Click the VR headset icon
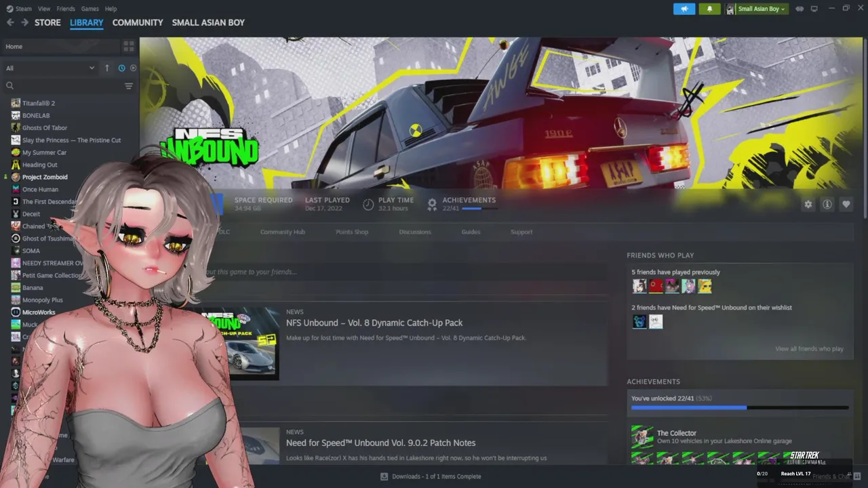The image size is (868, 488). [x=800, y=9]
